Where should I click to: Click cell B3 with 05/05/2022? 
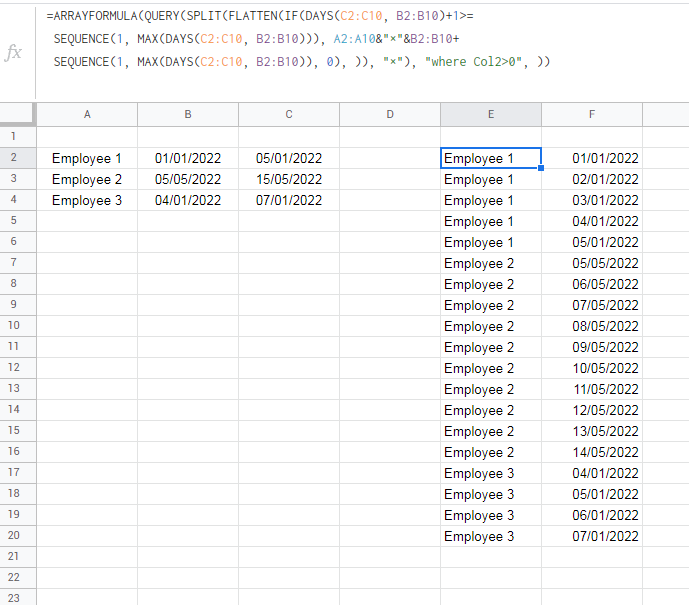pos(188,179)
